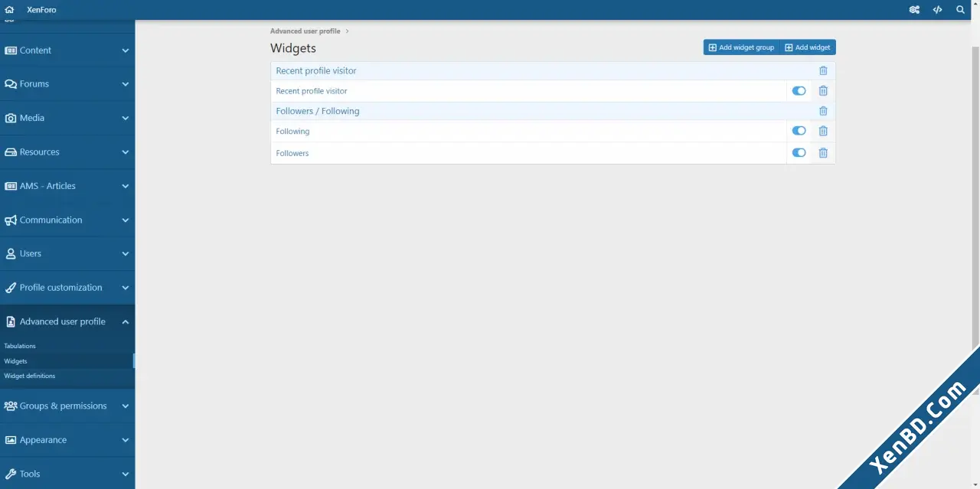Delete the Recent profile visitor widget row
The height and width of the screenshot is (489, 980).
point(823,90)
